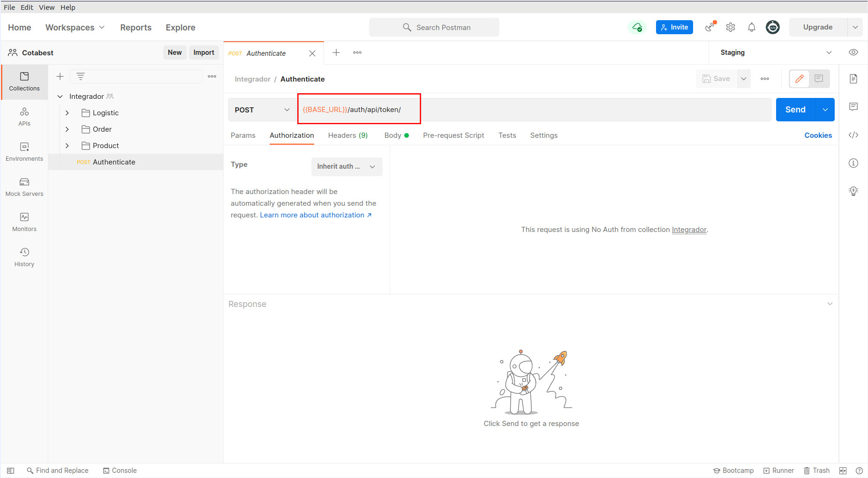Expand the Logistic folder
The image size is (868, 478).
[68, 113]
